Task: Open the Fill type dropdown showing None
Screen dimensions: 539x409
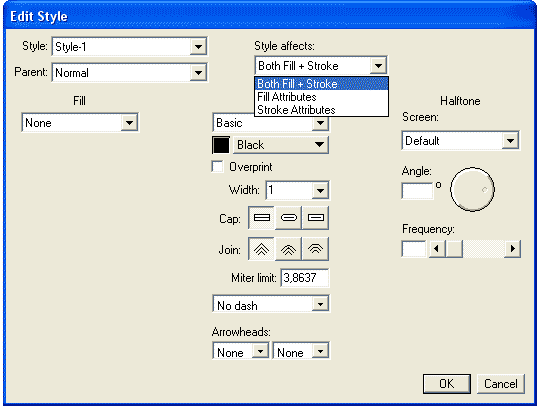Action: coord(80,123)
